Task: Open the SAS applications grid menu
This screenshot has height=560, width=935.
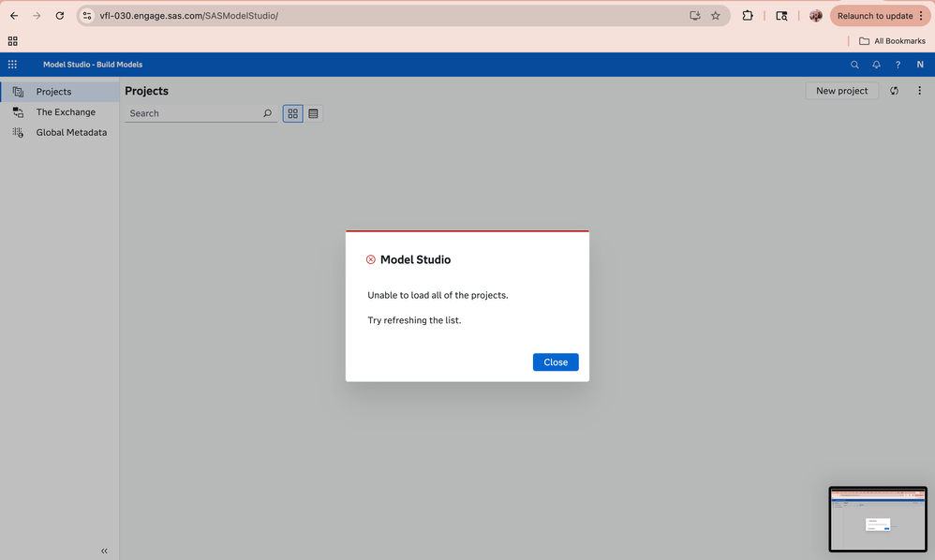Action: [x=12, y=65]
